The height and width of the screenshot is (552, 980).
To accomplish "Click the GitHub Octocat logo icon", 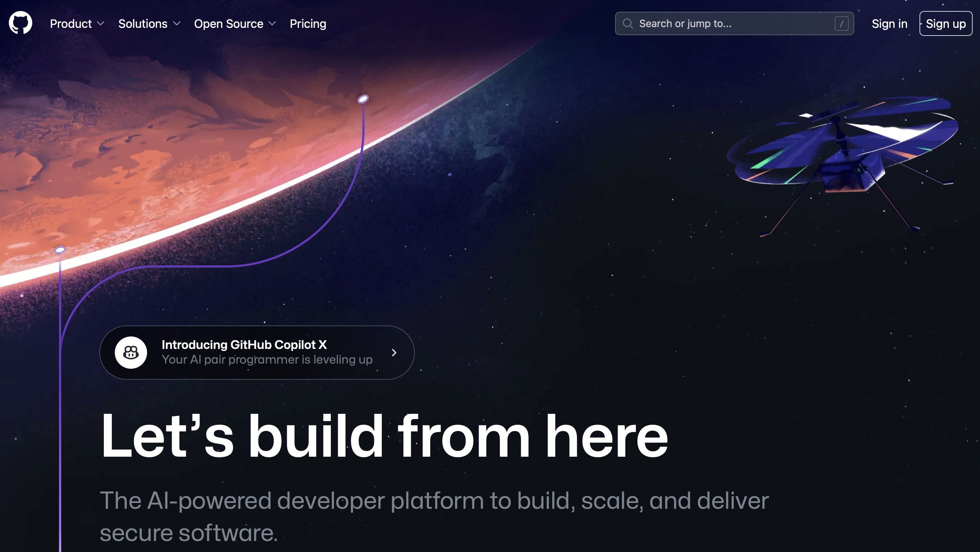I will pos(20,23).
